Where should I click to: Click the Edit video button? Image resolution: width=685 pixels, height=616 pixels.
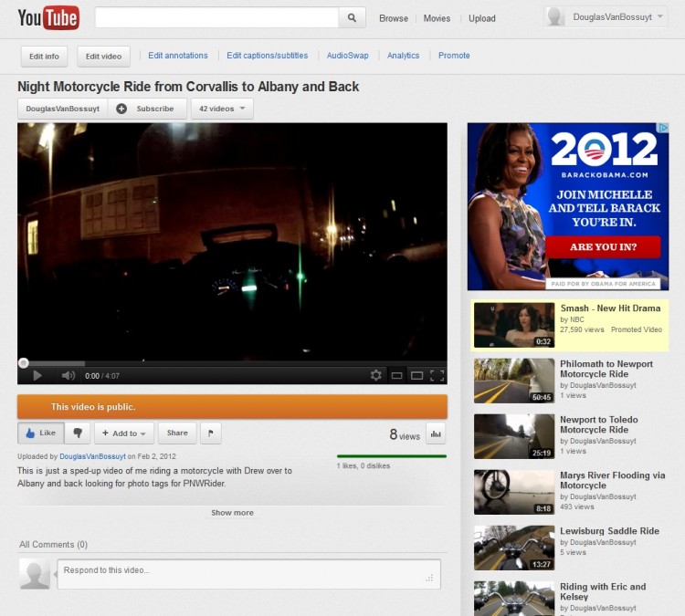coord(103,57)
